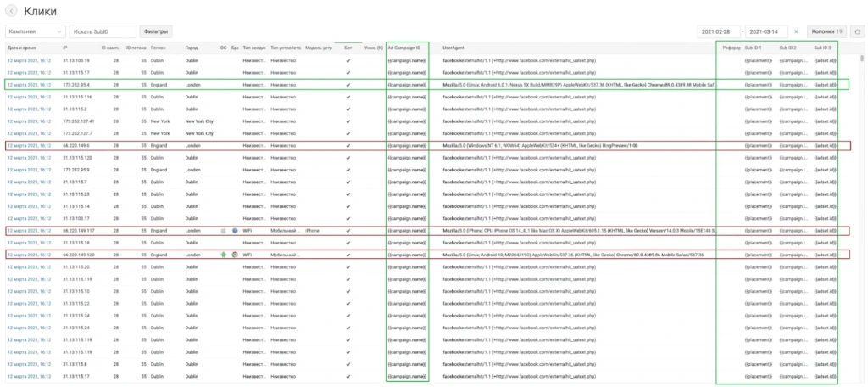868x387 pixels.
Task: Open the first 12 марта 2021, 16:12 link
Action: (29, 60)
